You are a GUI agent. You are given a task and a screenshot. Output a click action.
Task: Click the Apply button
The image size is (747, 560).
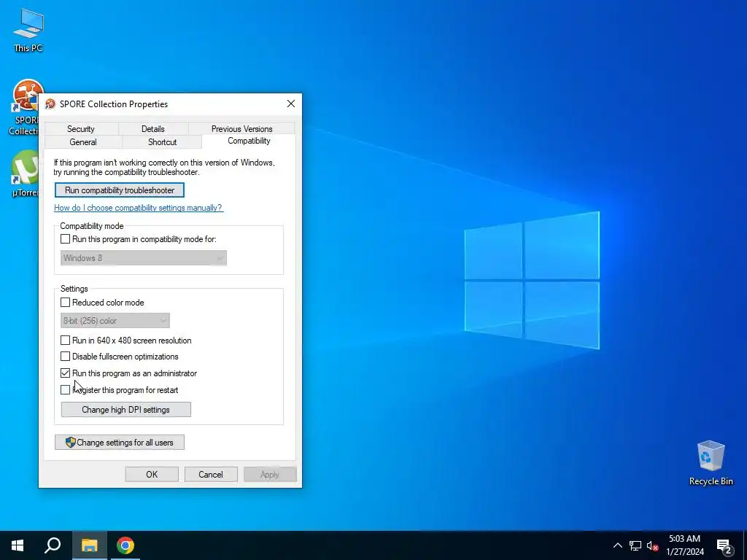pos(270,474)
